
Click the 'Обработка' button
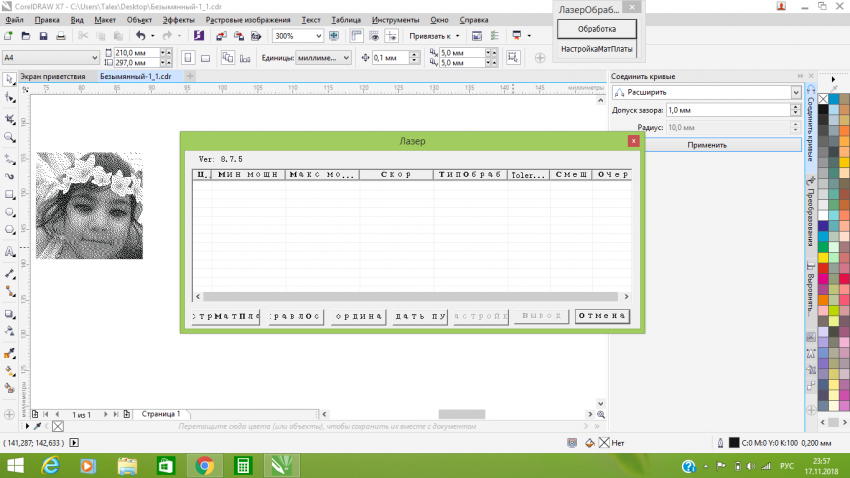[x=596, y=28]
